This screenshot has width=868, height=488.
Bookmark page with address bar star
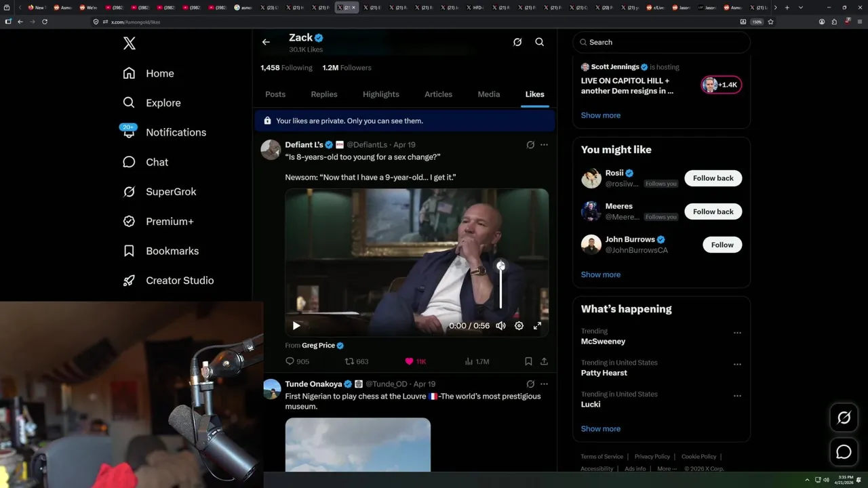tap(771, 22)
